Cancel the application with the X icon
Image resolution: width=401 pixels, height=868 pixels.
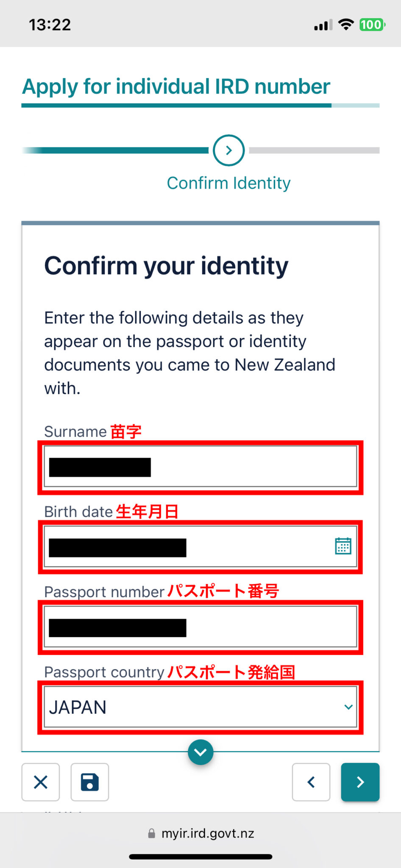pos(40,782)
